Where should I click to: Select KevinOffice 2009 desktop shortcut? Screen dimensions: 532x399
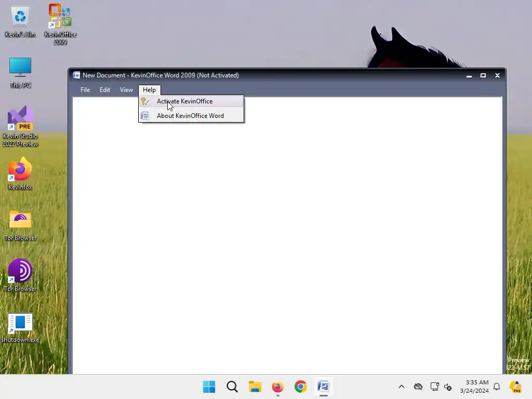point(60,24)
